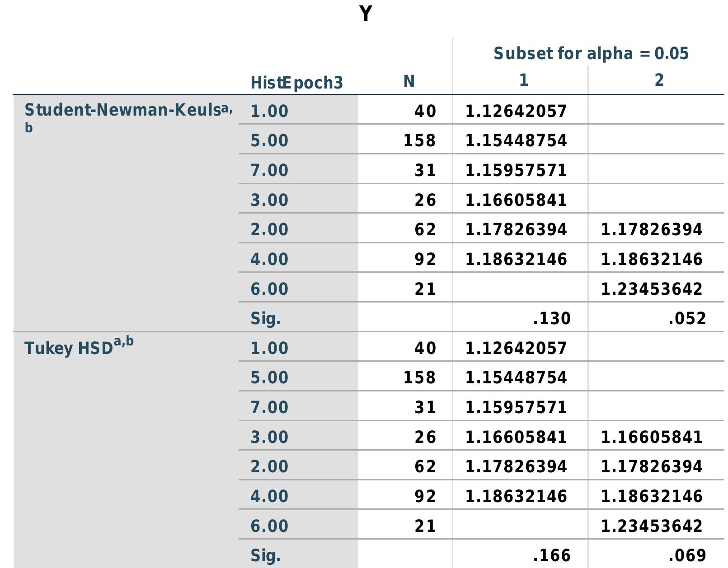
Task: Click the subset column header "2"
Action: tap(659, 80)
